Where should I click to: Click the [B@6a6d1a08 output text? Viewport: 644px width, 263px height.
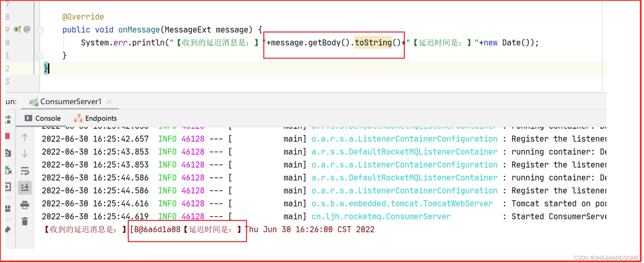pos(155,229)
